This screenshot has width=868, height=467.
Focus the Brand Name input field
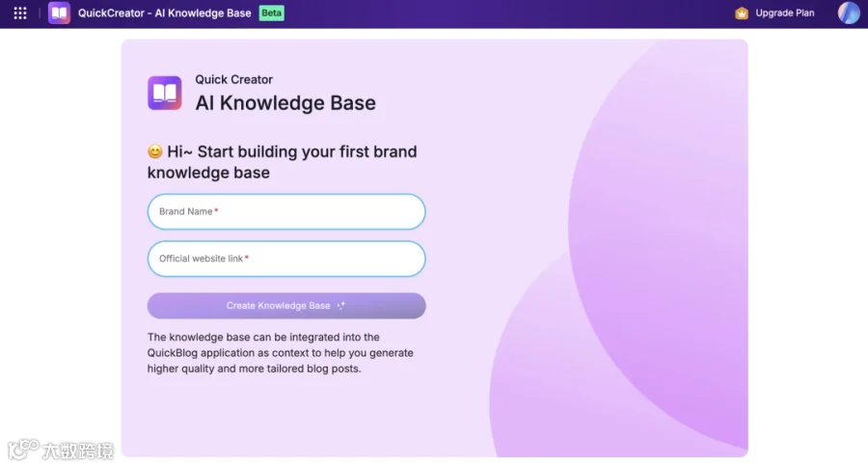pos(286,211)
